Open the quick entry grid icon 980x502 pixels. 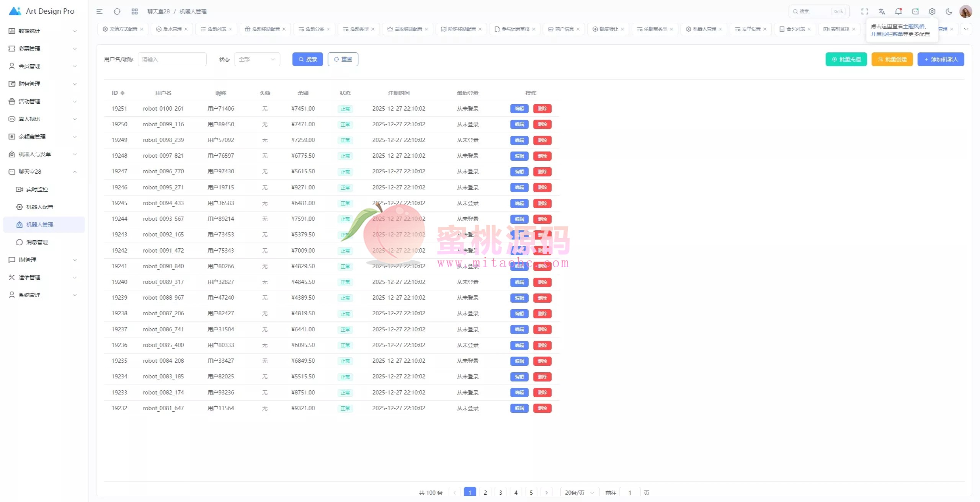click(135, 11)
